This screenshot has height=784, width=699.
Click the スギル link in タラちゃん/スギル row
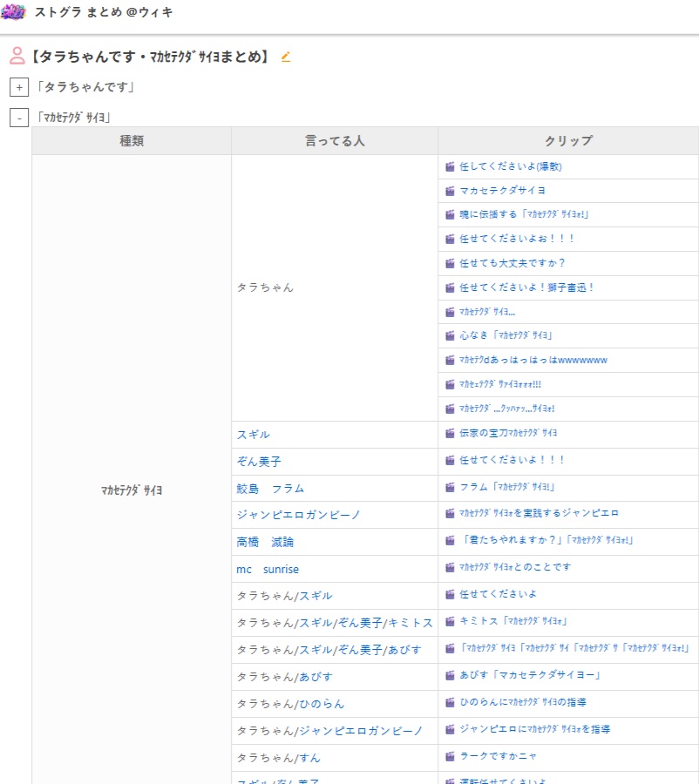point(316,596)
